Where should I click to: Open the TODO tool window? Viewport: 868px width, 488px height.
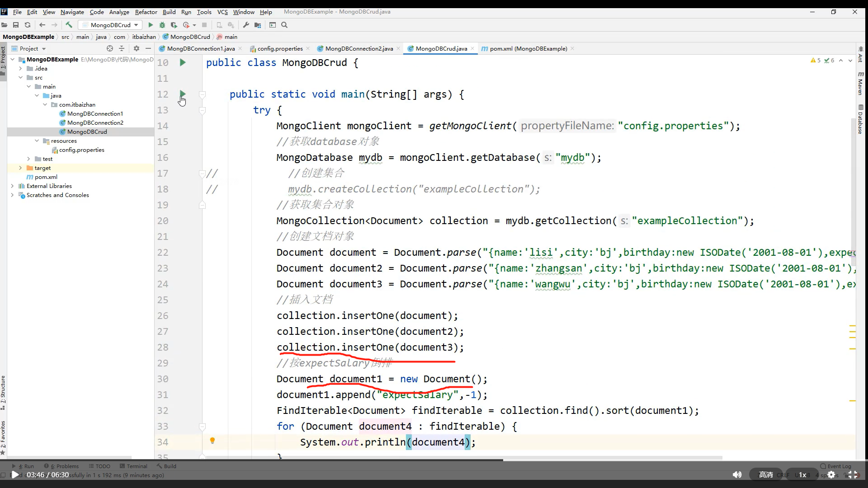point(99,466)
